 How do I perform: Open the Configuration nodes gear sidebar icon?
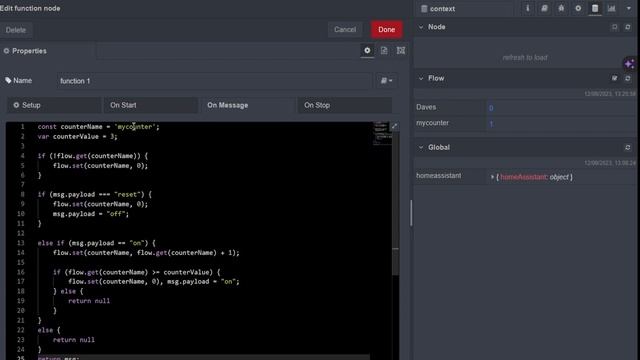pyautogui.click(x=578, y=8)
